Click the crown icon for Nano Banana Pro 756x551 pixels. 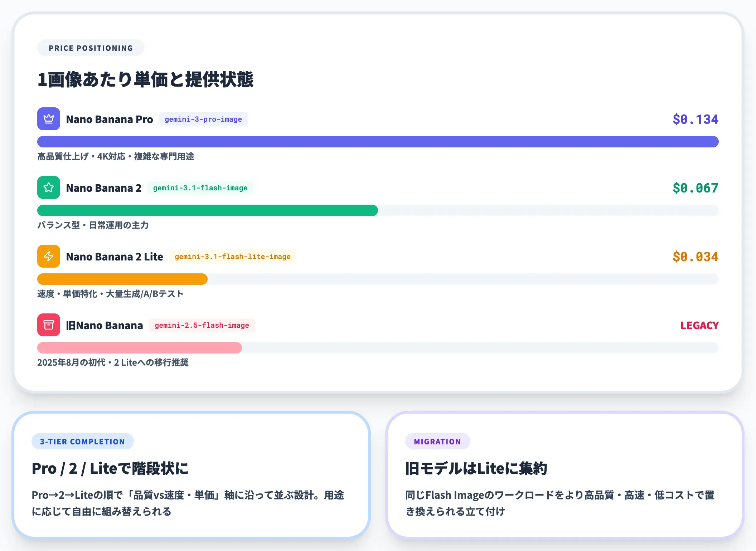coord(49,119)
